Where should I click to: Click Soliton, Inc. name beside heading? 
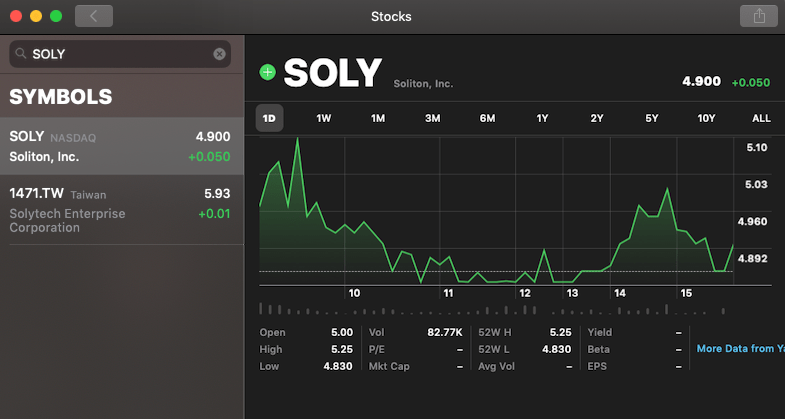[x=423, y=84]
